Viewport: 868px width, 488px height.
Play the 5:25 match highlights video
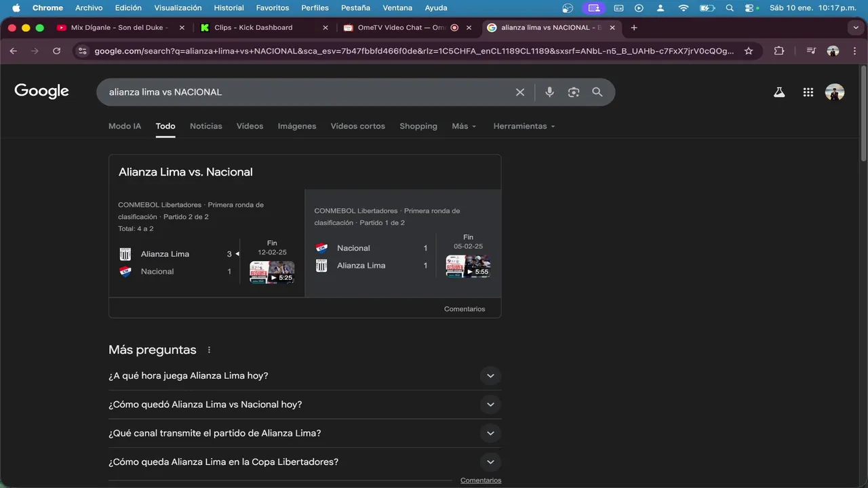tap(272, 272)
